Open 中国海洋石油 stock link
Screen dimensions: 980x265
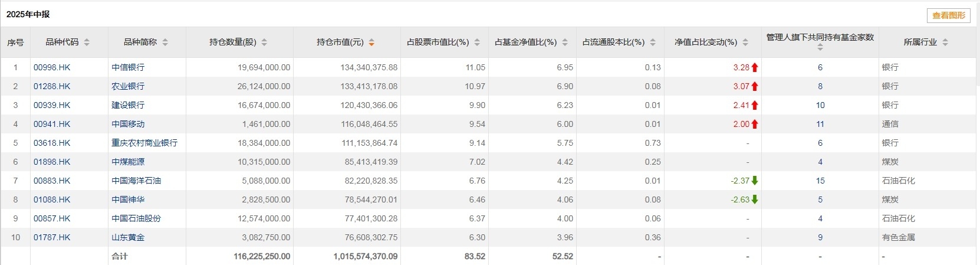pyautogui.click(x=136, y=181)
